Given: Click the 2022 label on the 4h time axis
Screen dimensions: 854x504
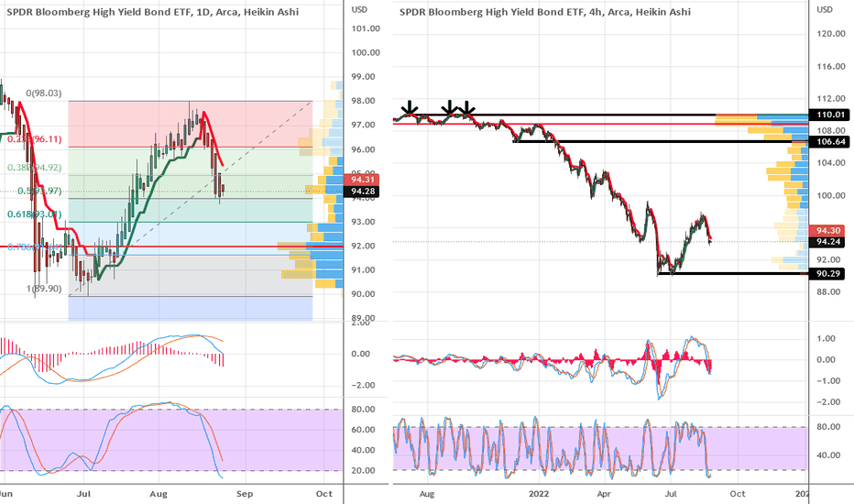Looking at the screenshot, I should click(539, 494).
